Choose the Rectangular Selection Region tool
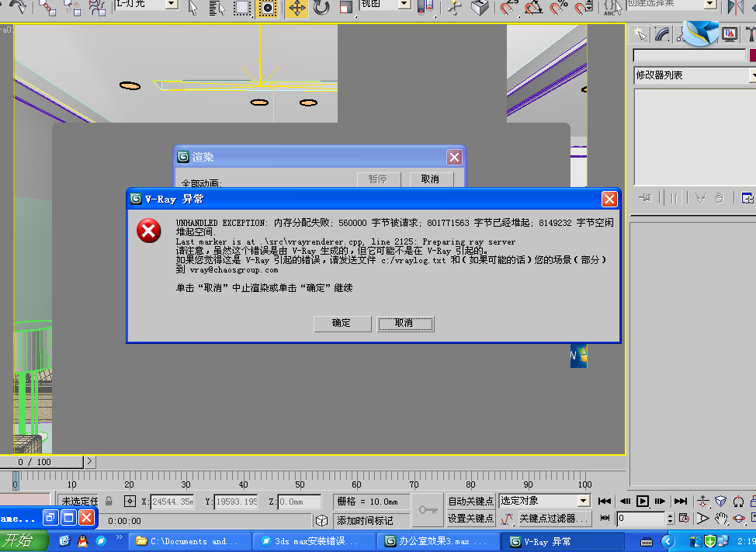The width and height of the screenshot is (756, 552). click(242, 7)
